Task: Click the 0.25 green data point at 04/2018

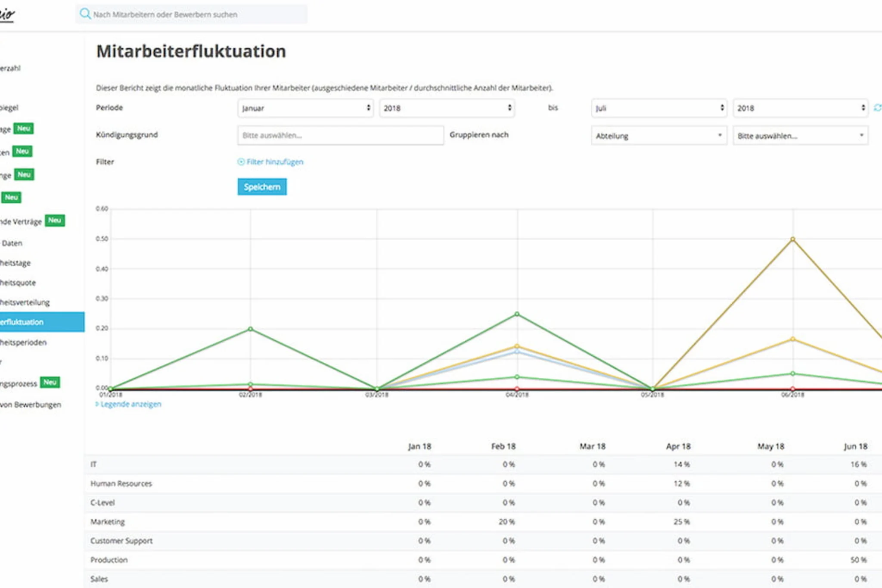Action: pyautogui.click(x=517, y=314)
